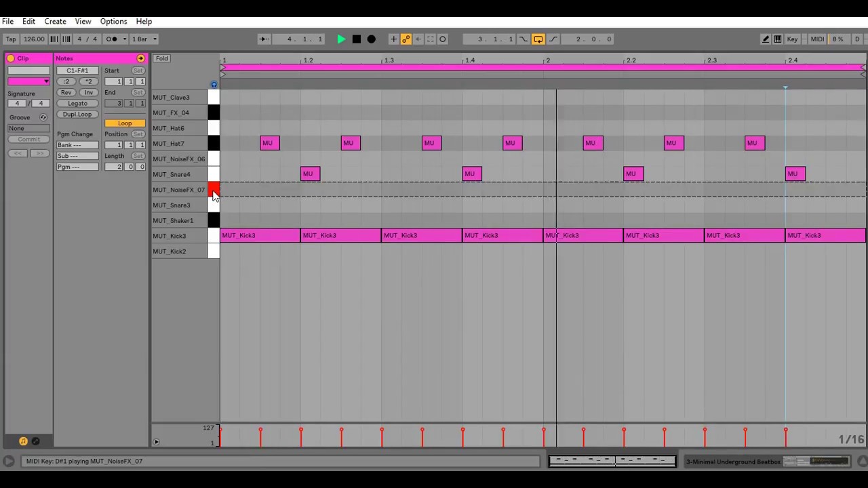This screenshot has height=488, width=868.
Task: Open the Options menu
Action: (113, 22)
